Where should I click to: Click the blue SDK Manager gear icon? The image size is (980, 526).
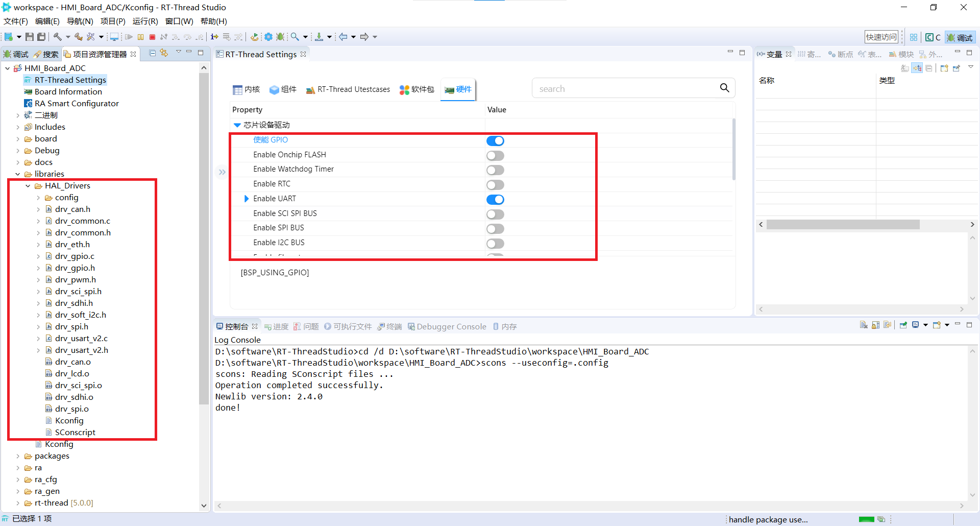(268, 37)
